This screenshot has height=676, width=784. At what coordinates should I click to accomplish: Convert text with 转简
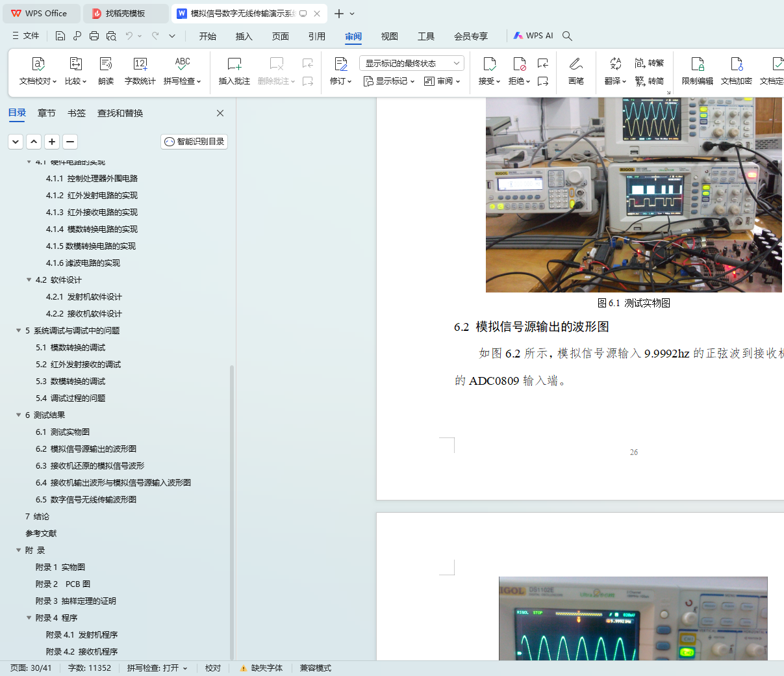[x=650, y=81]
